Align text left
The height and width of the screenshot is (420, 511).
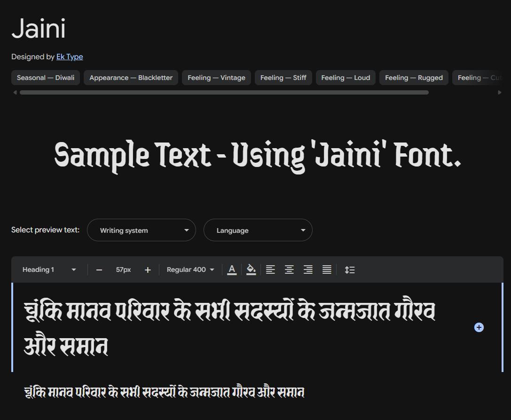coord(270,269)
